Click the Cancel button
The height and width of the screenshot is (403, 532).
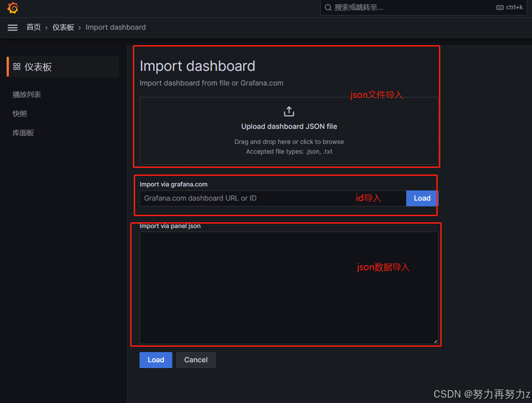click(x=196, y=360)
